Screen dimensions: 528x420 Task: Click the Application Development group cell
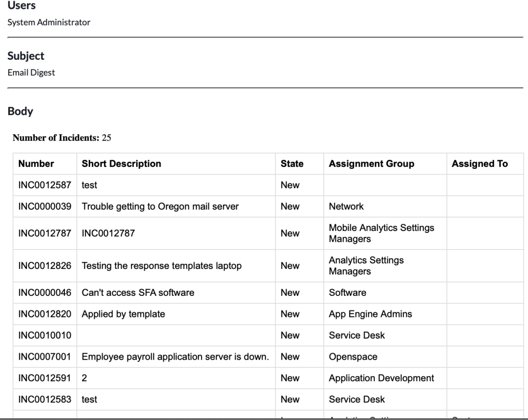[382, 378]
